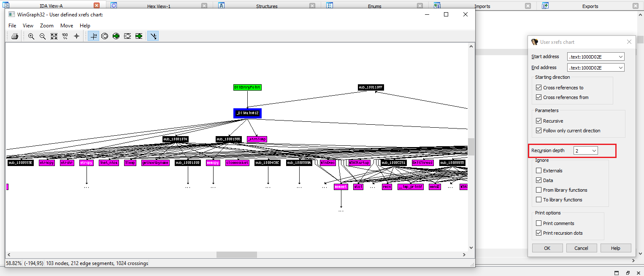The height and width of the screenshot is (276, 644).
Task: Toggle the diagonal arrow layout icon
Action: click(153, 36)
